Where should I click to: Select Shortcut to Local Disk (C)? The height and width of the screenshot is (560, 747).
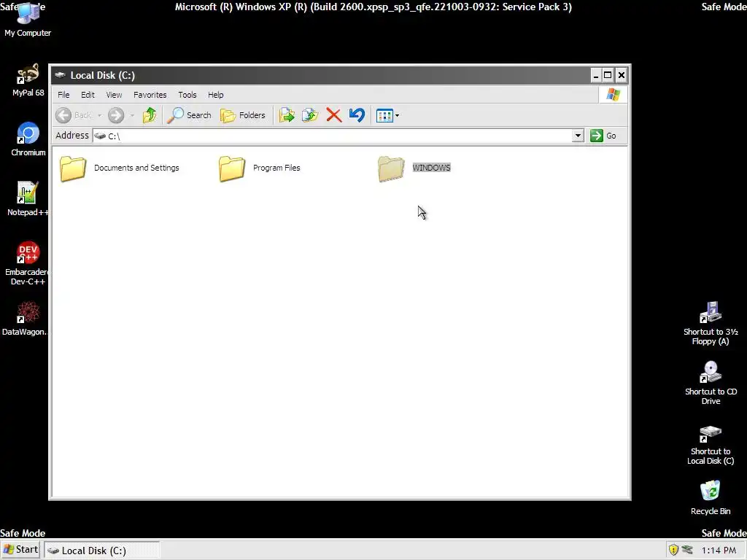click(x=711, y=446)
